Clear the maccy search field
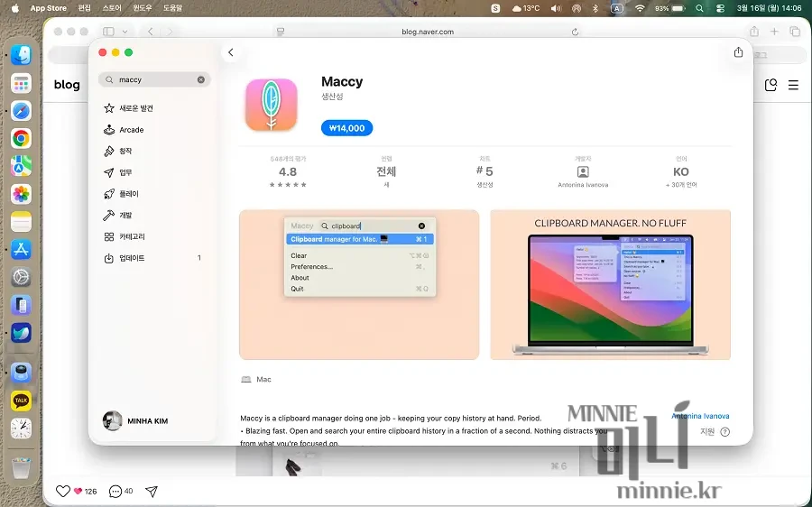The image size is (812, 507). 201,79
